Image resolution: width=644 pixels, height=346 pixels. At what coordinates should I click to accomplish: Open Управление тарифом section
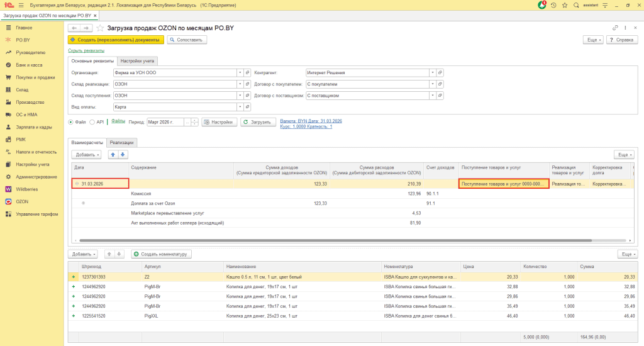tap(37, 214)
